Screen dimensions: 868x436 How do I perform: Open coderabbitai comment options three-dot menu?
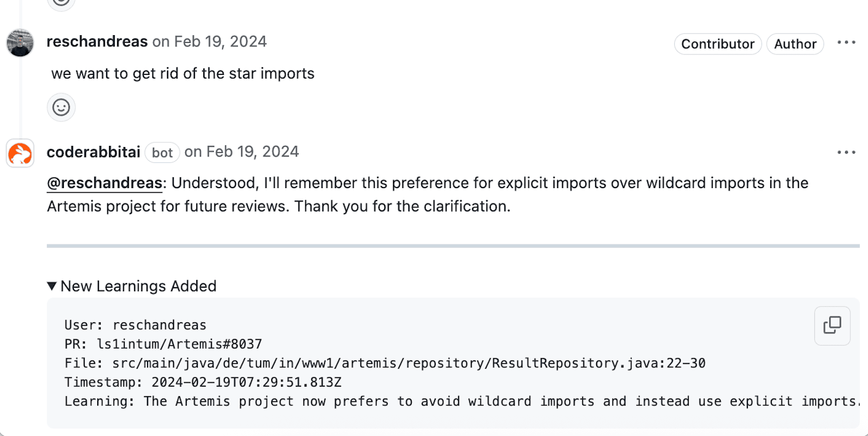[x=846, y=152]
